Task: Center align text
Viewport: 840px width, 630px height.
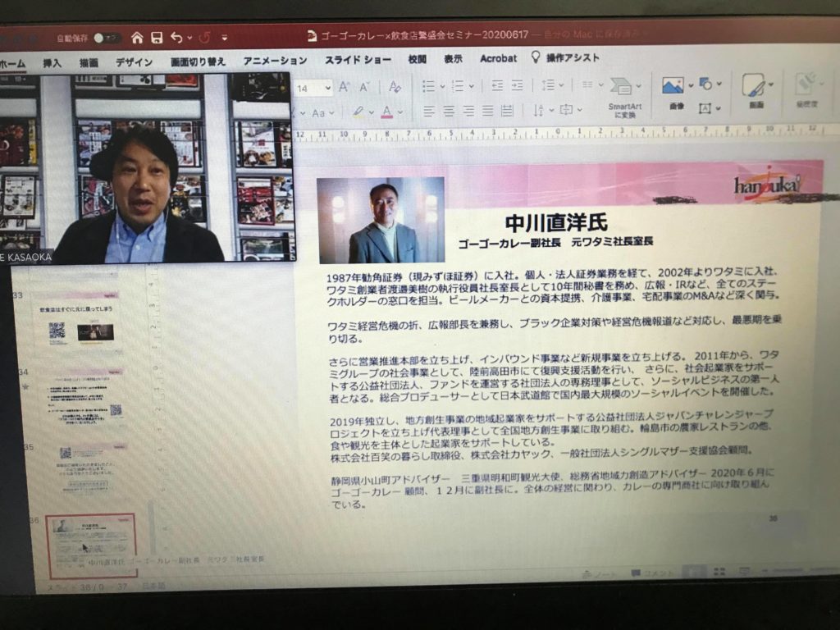Action: click(x=449, y=111)
